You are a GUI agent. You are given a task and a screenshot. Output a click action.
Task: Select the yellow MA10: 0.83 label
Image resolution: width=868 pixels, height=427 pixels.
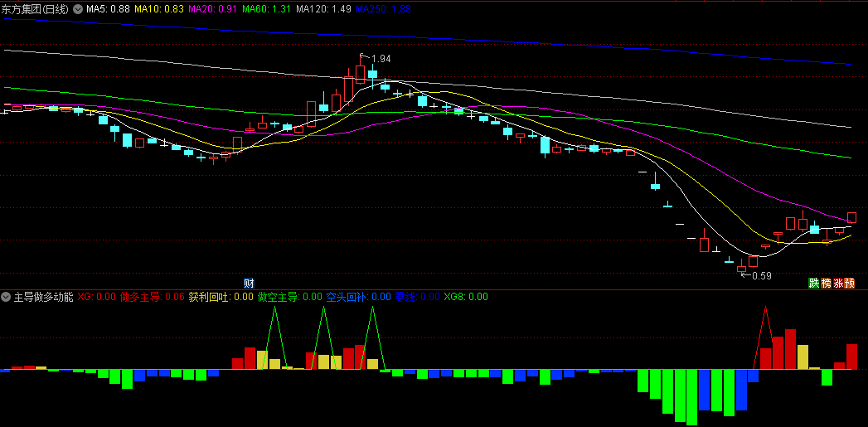[x=159, y=9]
